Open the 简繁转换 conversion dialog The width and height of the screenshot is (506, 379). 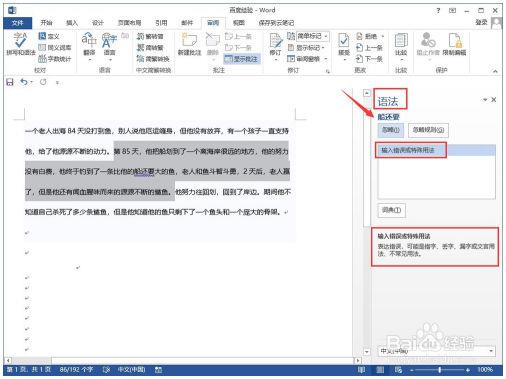pos(153,59)
